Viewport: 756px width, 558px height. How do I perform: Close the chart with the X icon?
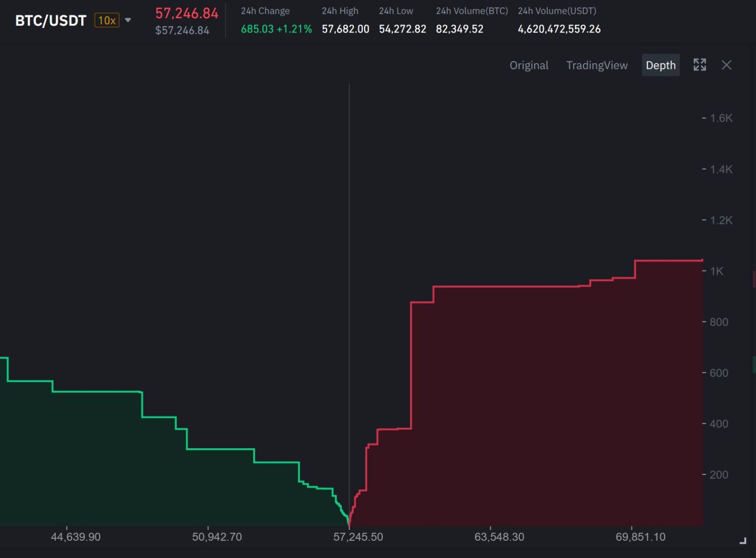(x=726, y=65)
